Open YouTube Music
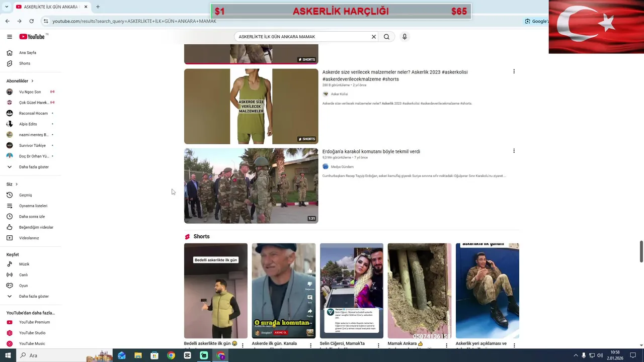Screen dimensions: 644x362 (31, 343)
